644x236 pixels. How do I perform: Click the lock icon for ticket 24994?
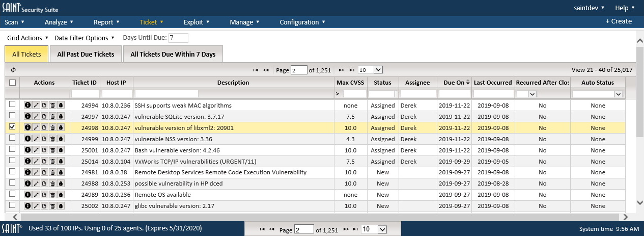[x=61, y=106]
